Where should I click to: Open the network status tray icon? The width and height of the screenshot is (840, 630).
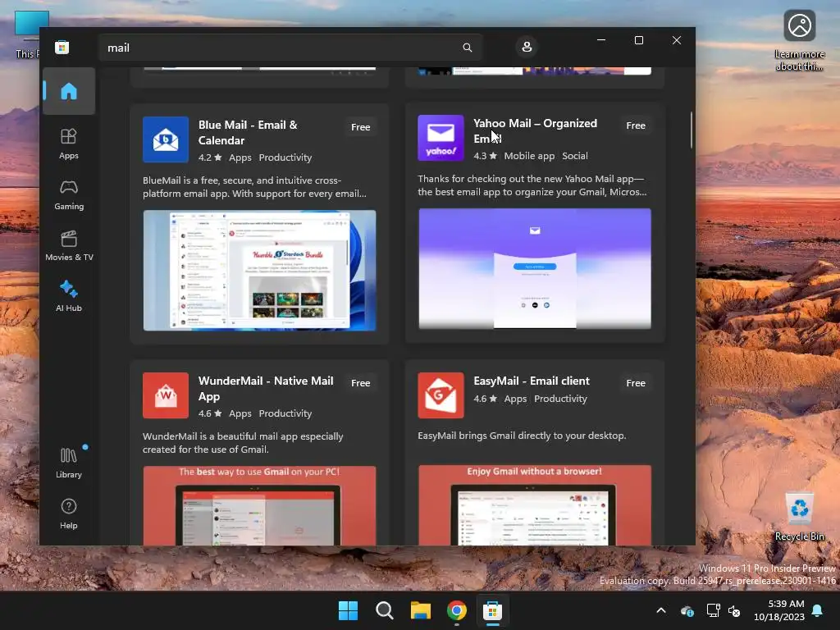click(x=713, y=610)
